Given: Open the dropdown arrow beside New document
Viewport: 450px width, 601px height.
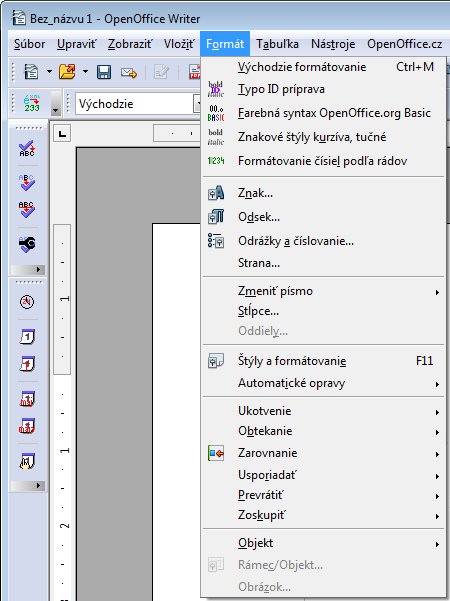Looking at the screenshot, I should [x=49, y=72].
